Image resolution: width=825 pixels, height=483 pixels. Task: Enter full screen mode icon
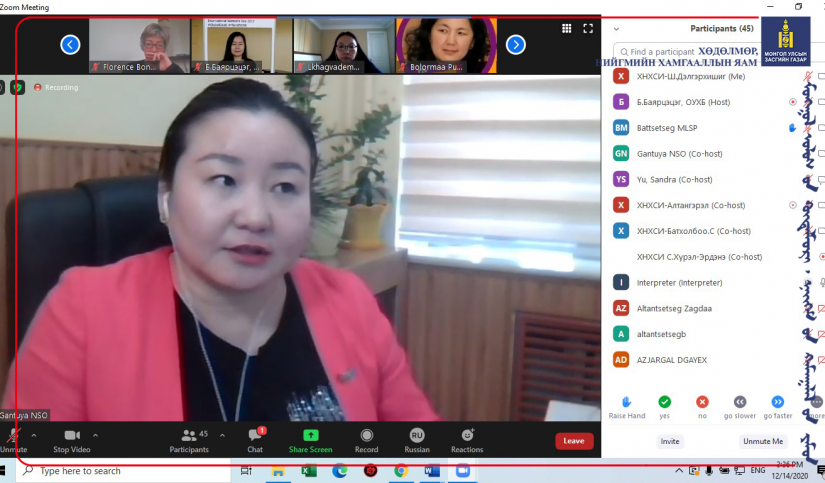(588, 28)
